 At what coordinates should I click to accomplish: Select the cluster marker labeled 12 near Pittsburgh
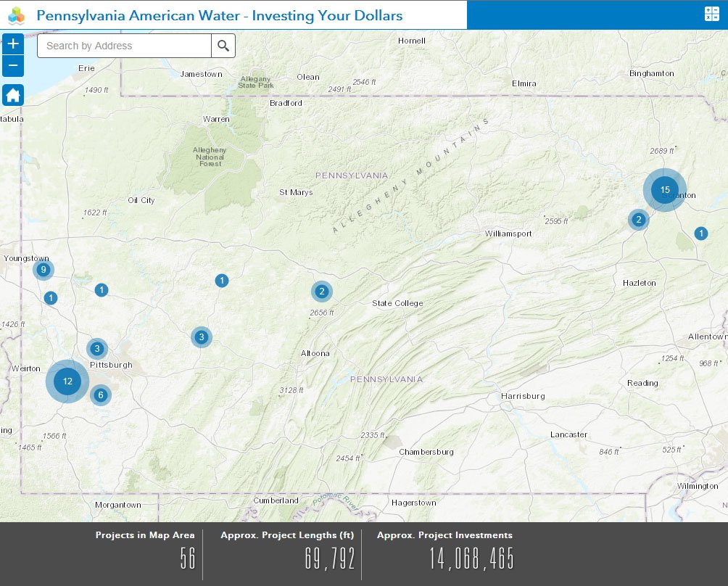point(67,380)
